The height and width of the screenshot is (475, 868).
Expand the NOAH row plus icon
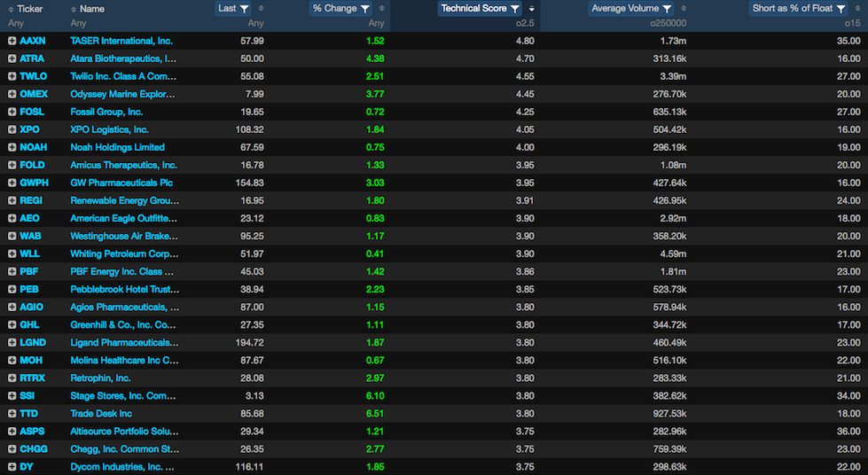click(x=12, y=147)
